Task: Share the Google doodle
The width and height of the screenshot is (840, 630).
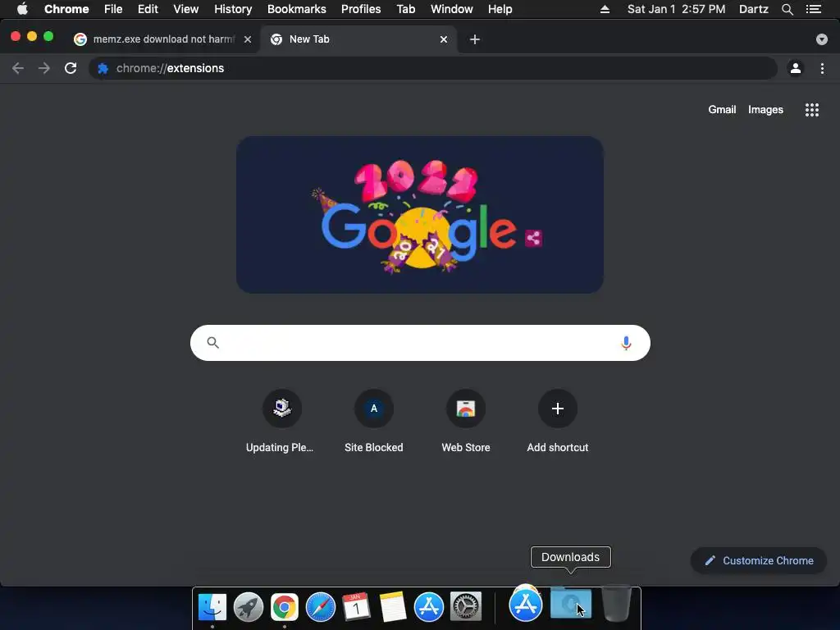Action: (x=533, y=238)
